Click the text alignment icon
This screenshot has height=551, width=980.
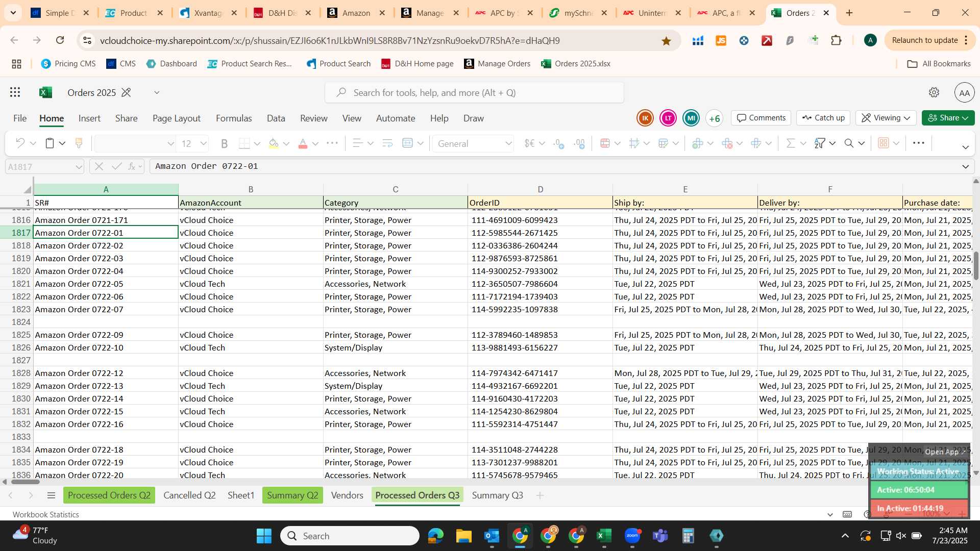[x=358, y=143]
